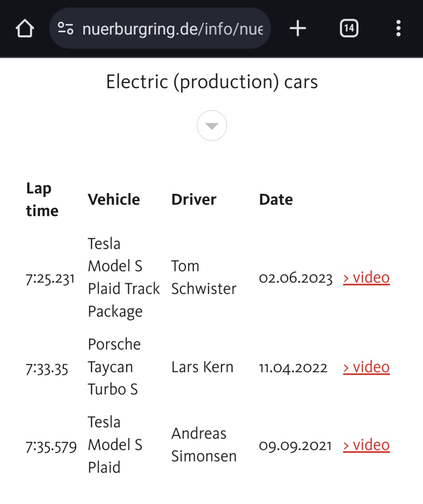
Task: Click the Lap time column header
Action: pos(42,199)
